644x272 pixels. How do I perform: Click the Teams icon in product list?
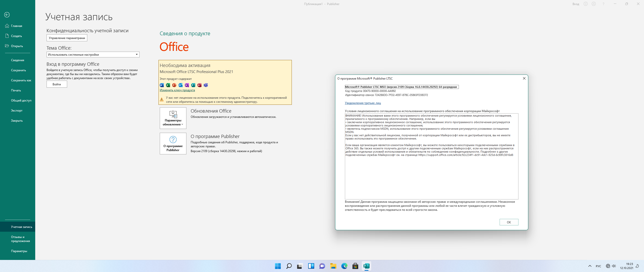(206, 85)
